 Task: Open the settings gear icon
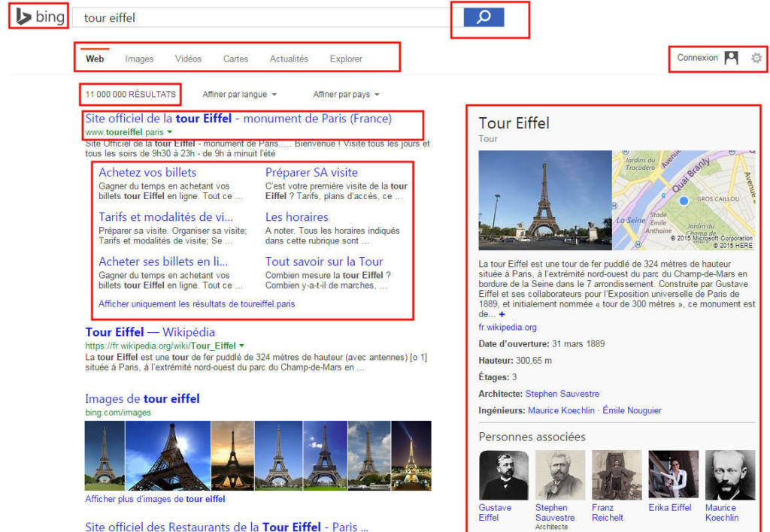[756, 58]
